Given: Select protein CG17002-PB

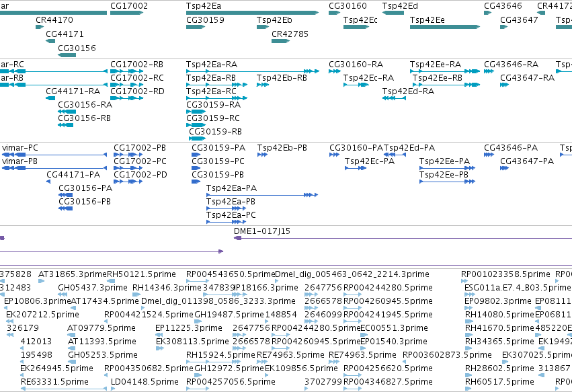Looking at the screenshot, I should click(128, 155).
